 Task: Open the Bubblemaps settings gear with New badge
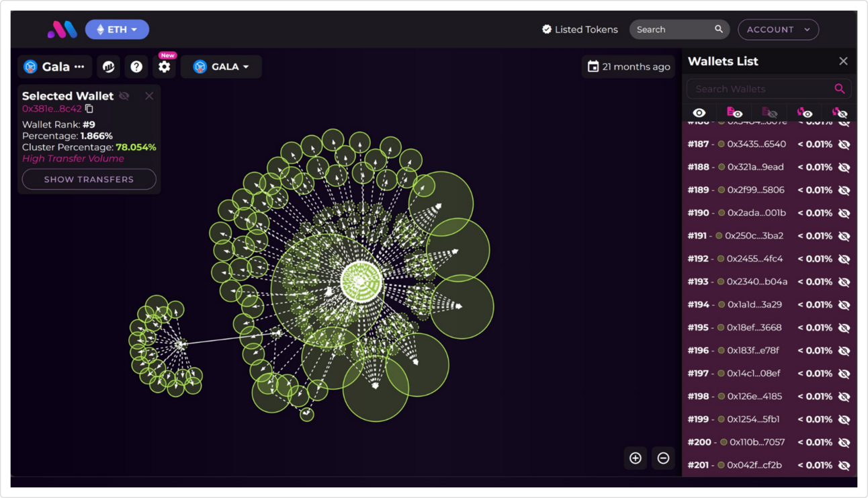coord(164,66)
